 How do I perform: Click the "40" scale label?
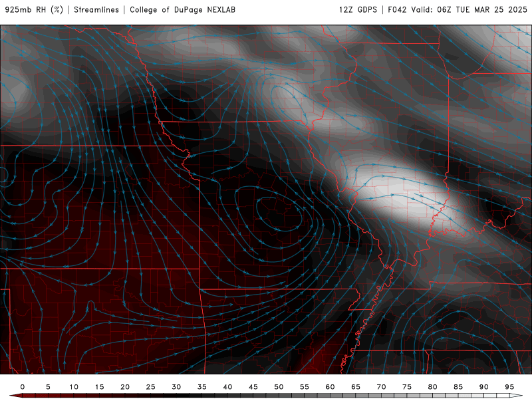227,387
